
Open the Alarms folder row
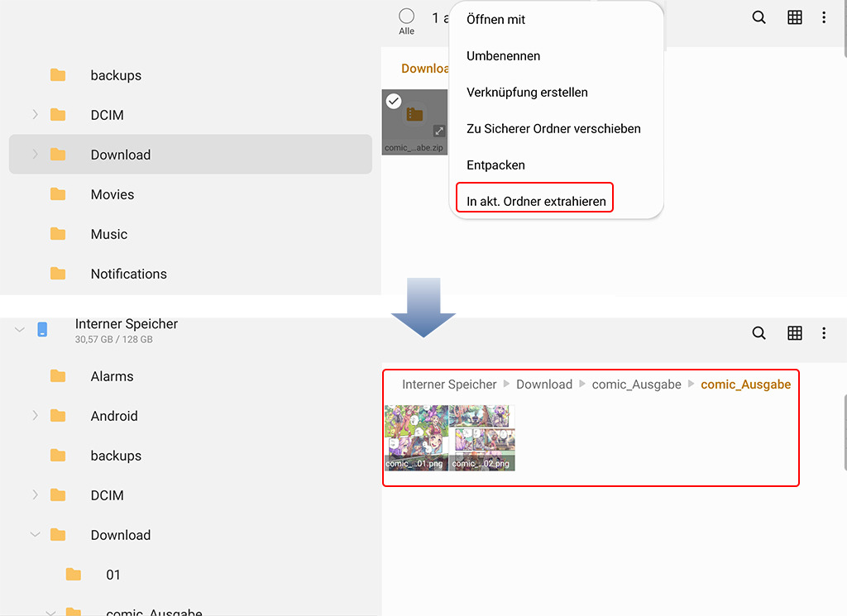tap(191, 376)
